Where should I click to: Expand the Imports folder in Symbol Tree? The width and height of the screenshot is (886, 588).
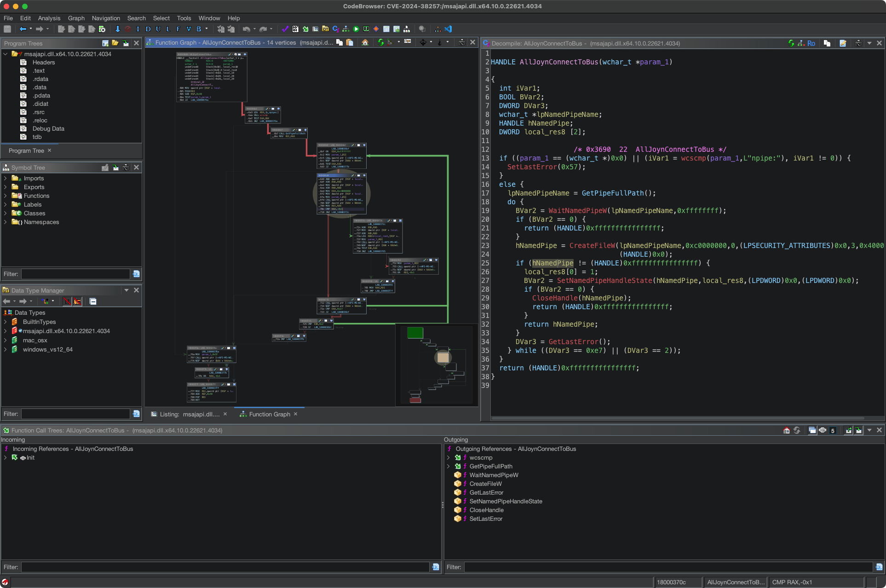[5, 178]
